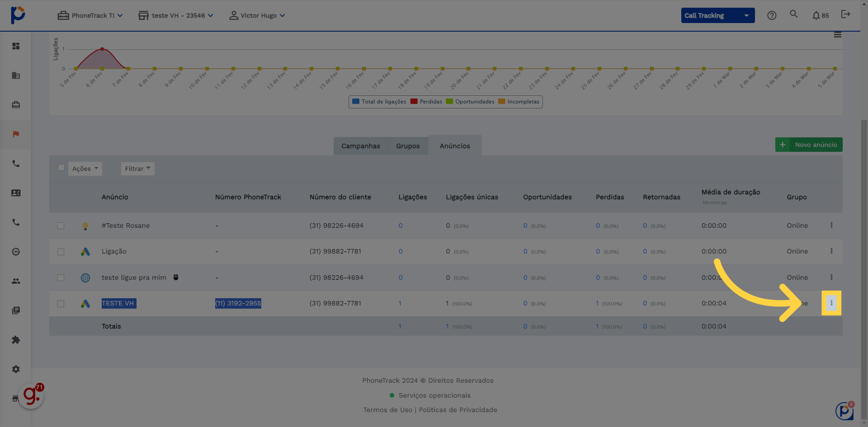Open the dashboard grid icon in sidebar
The height and width of the screenshot is (427, 868).
pos(16,46)
